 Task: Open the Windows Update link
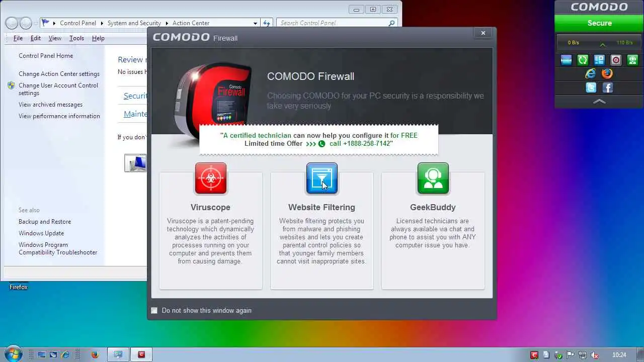pyautogui.click(x=41, y=233)
